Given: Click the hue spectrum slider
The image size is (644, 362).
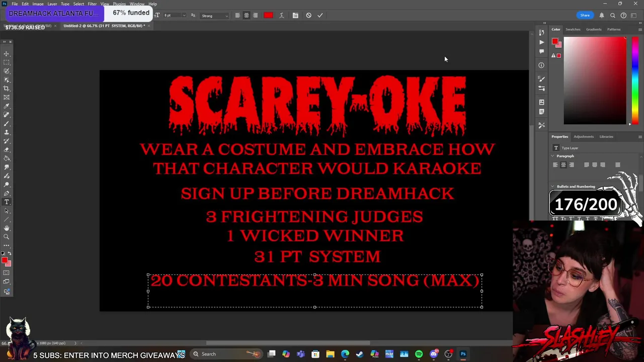Looking at the screenshot, I should (x=635, y=80).
